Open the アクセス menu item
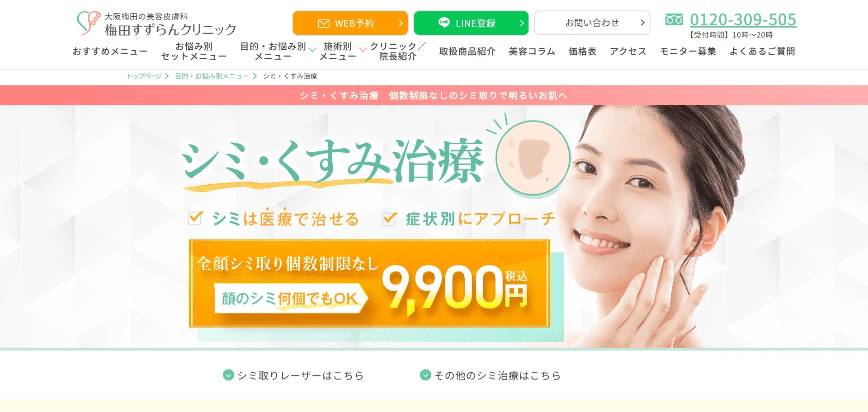This screenshot has height=412, width=868. coord(628,51)
